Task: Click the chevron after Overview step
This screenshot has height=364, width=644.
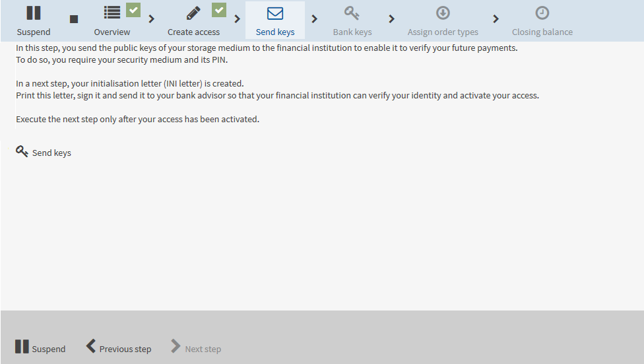Action: 152,19
